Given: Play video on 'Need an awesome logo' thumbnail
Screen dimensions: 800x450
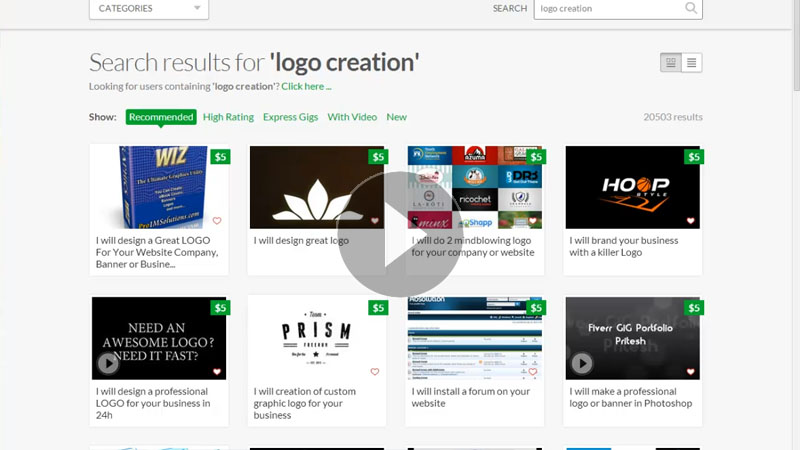Looking at the screenshot, I should [x=108, y=363].
